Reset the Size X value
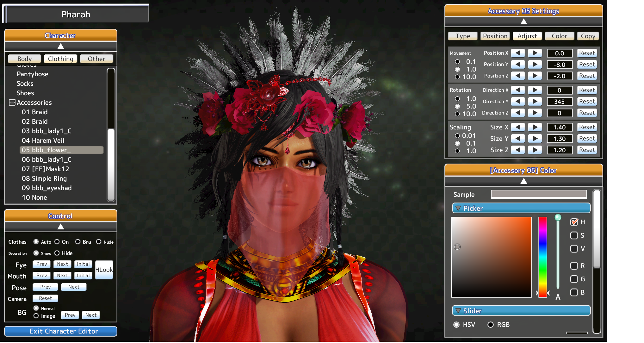 pyautogui.click(x=587, y=127)
